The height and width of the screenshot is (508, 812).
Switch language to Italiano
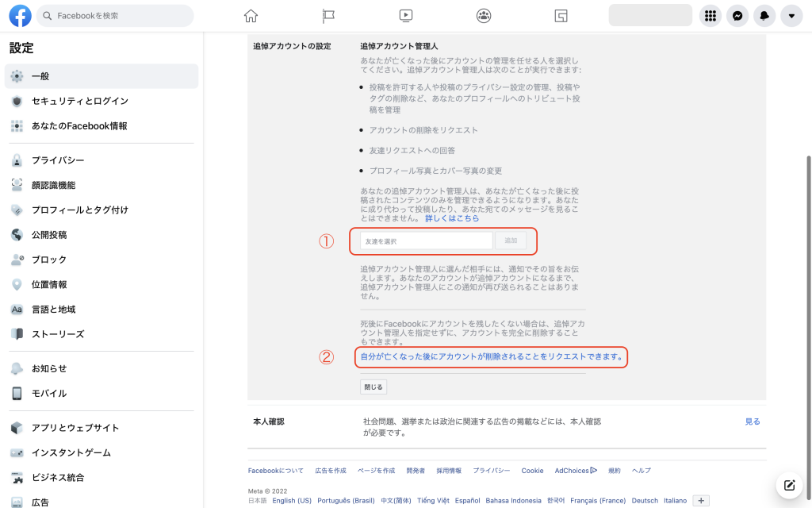tap(676, 501)
